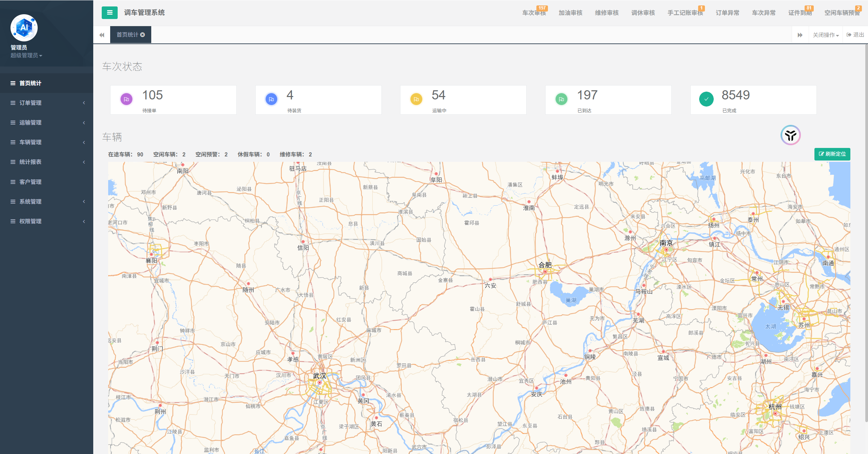Open the 超级管理员 user dropdown
Screen dimensions: 868x454
point(26,55)
